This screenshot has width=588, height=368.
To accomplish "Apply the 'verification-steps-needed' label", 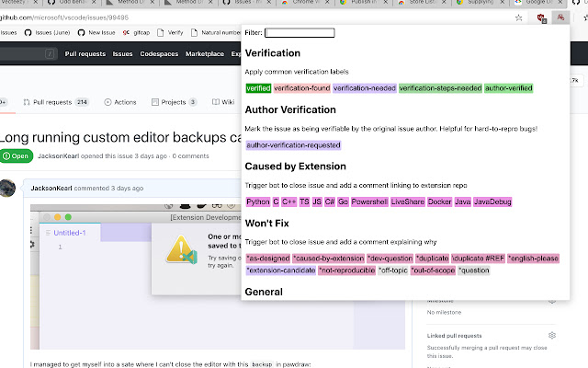I will tap(440, 88).
